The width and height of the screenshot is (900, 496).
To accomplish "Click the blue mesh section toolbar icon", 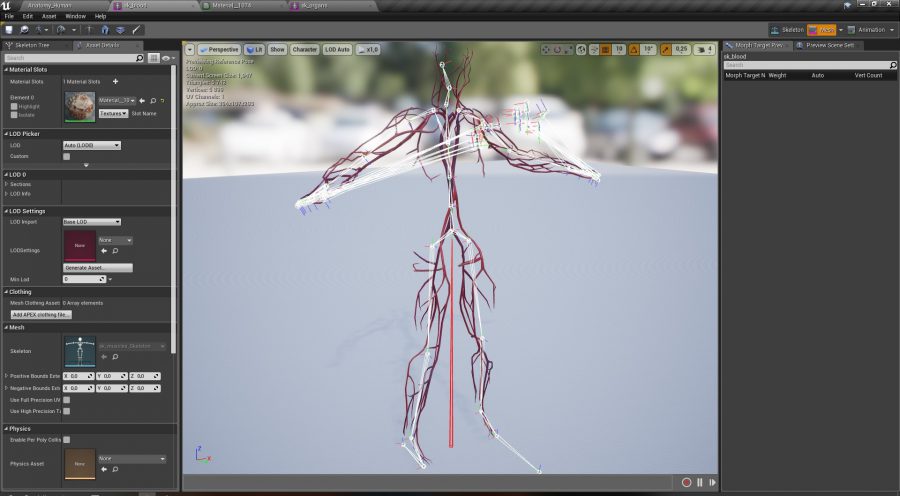I will pos(104,29).
